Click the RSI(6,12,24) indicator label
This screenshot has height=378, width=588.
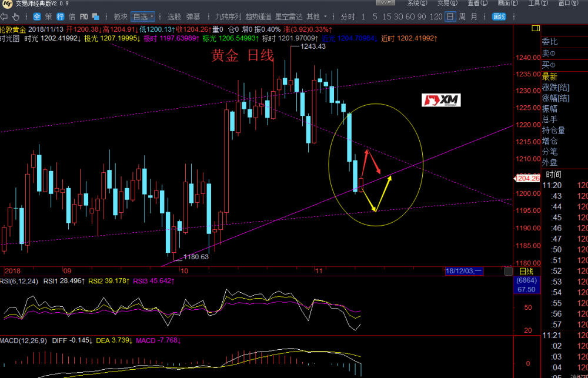click(19, 280)
